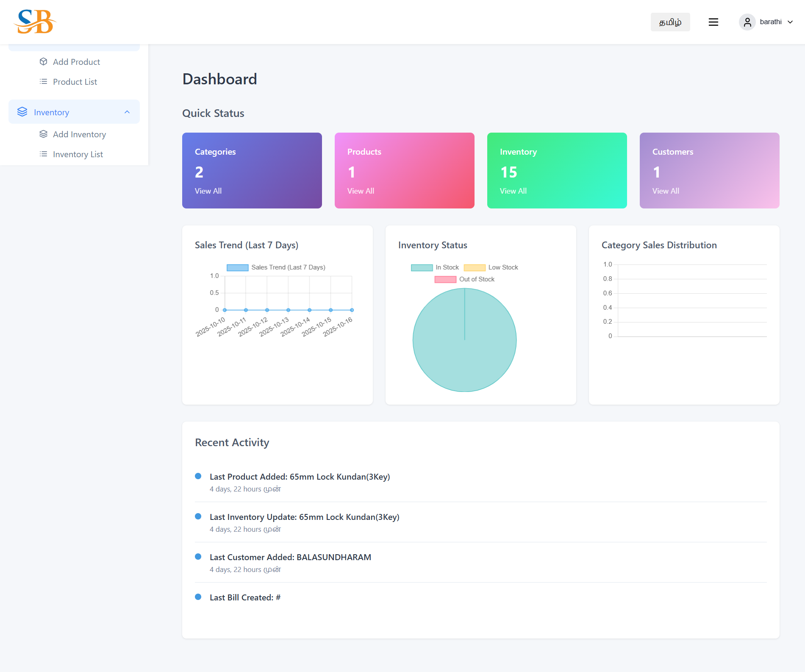Click View All under Customers
This screenshot has width=805, height=672.
pos(665,191)
